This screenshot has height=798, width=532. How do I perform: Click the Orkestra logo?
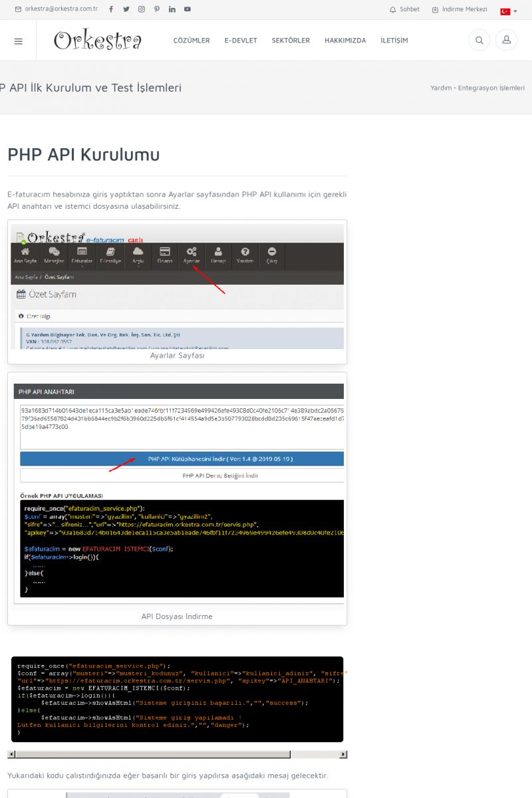coord(97,41)
